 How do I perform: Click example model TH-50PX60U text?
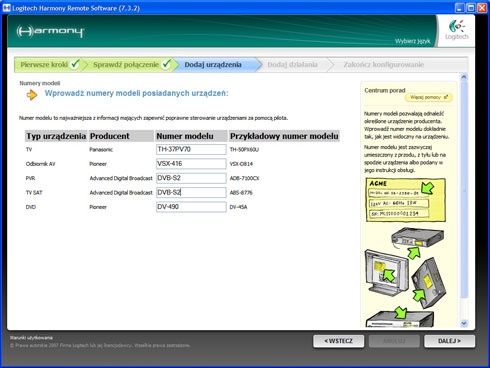[244, 150]
